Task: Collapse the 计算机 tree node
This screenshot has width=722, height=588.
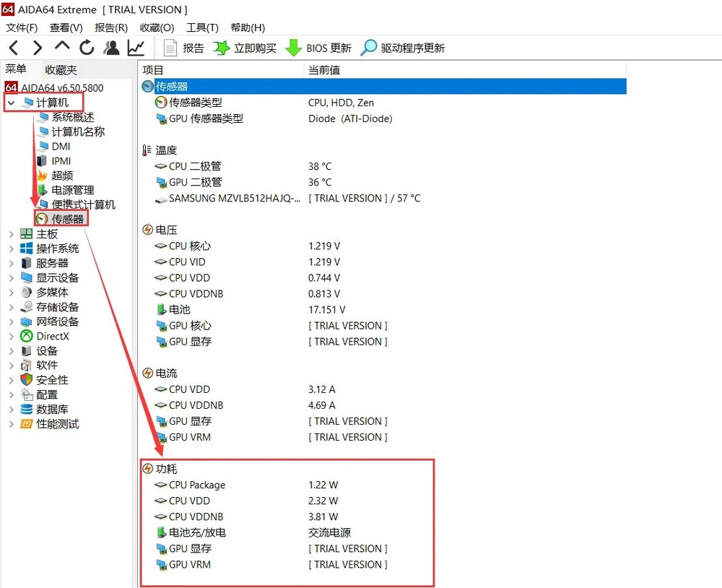Action: 12,103
